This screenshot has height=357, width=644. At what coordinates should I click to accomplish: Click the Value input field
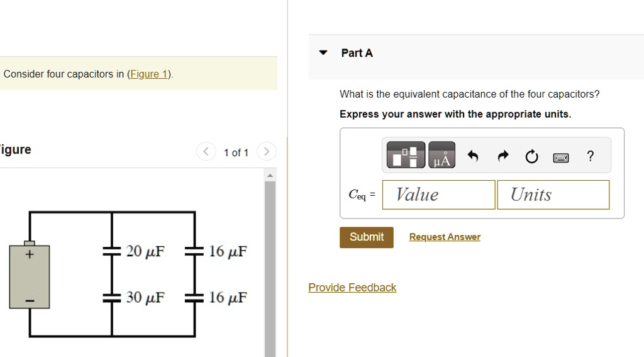pos(438,195)
